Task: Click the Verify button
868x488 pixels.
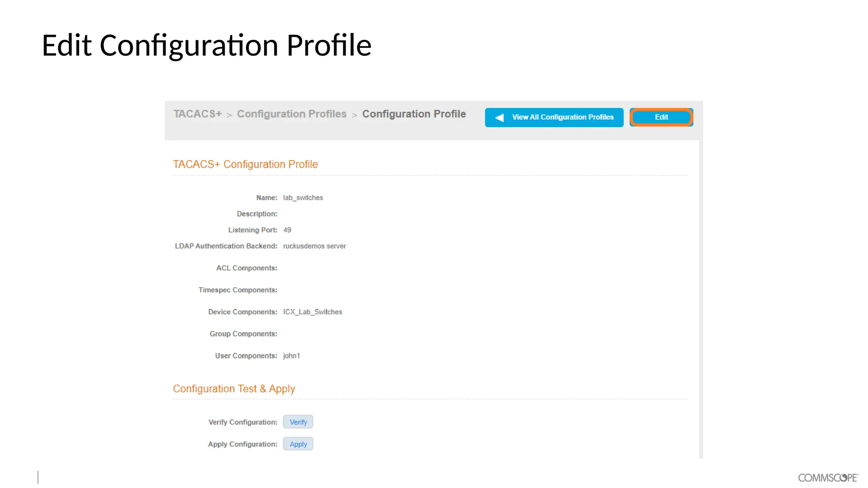Action: 298,422
